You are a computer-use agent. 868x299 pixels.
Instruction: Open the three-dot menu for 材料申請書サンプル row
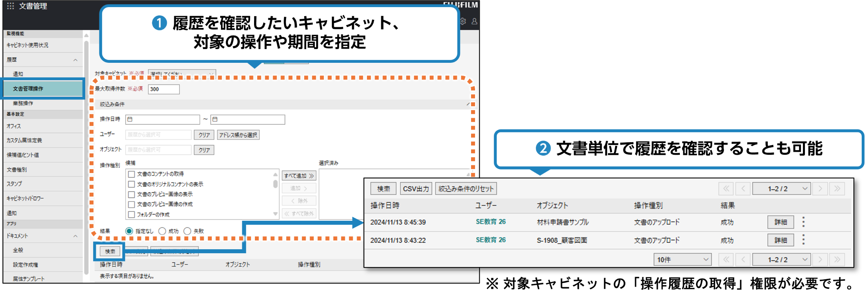803,222
